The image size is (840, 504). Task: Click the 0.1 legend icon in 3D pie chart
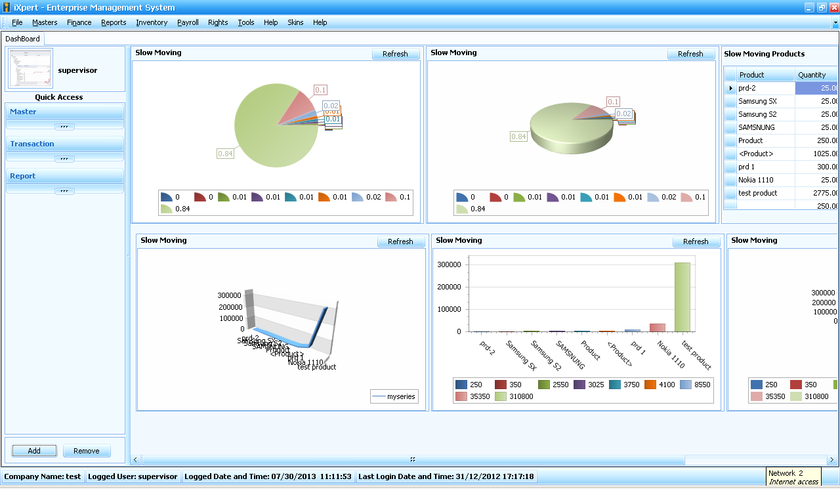[x=686, y=197]
